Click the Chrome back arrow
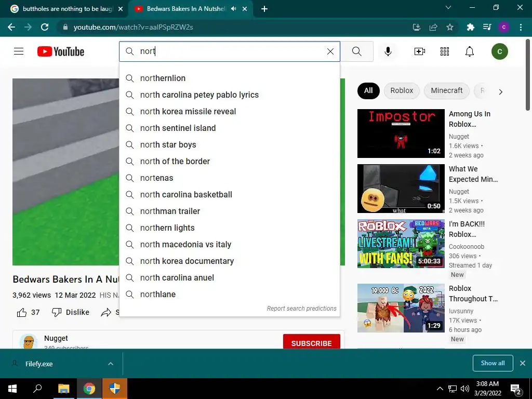 (11, 27)
